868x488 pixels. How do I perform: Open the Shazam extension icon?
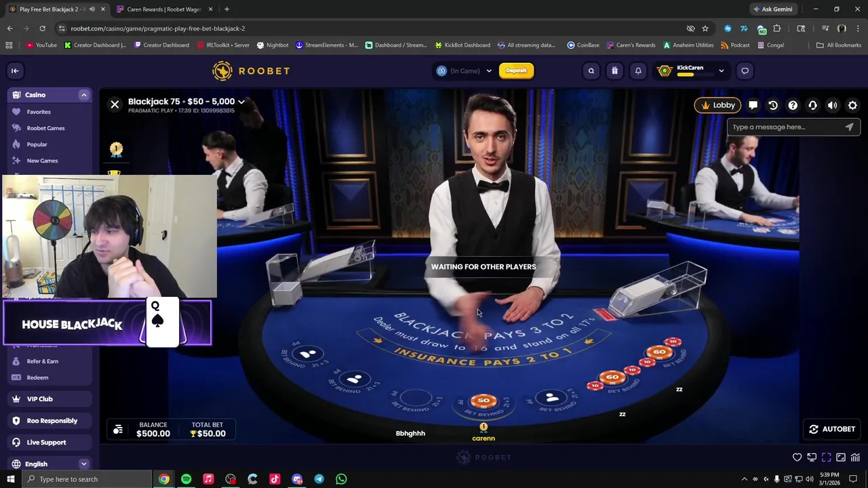[728, 28]
